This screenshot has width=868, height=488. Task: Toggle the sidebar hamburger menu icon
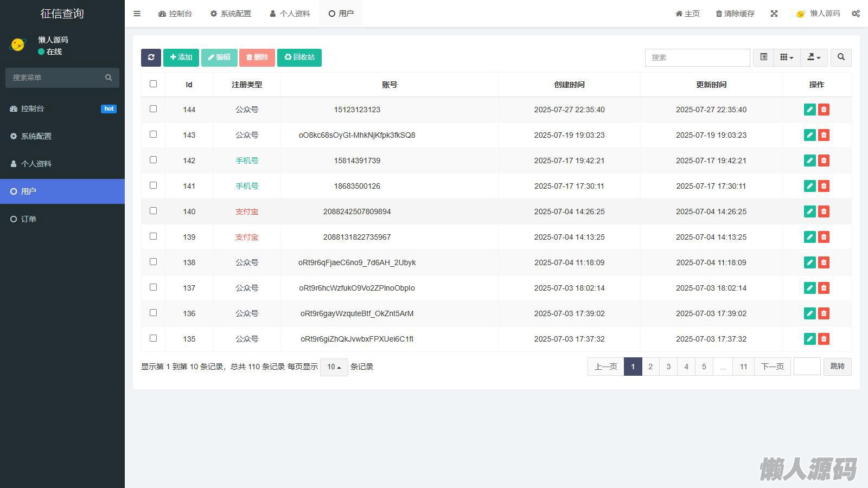137,14
